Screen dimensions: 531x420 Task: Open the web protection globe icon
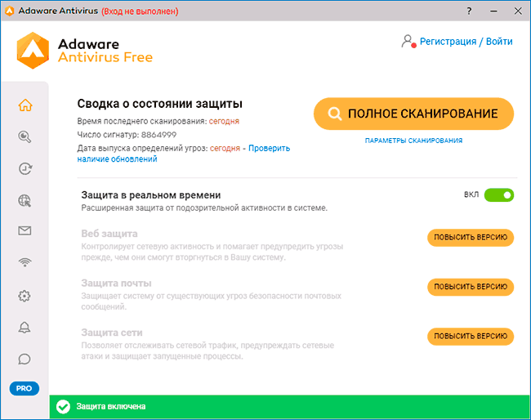tap(25, 200)
